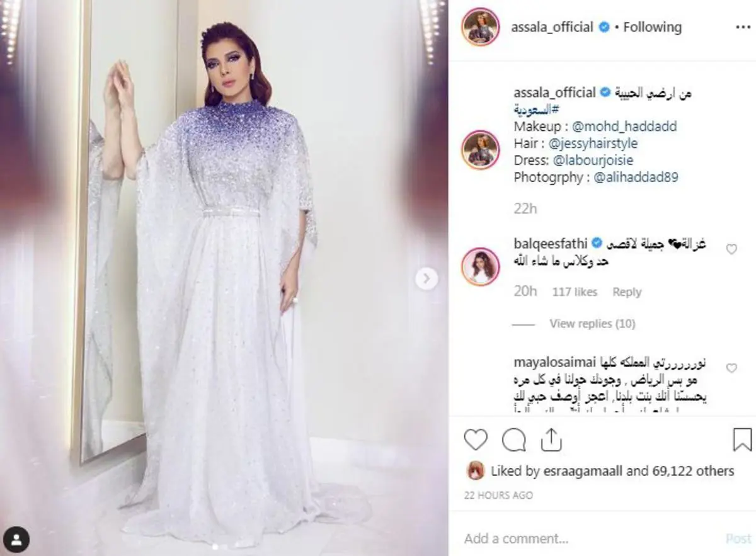The width and height of the screenshot is (756, 556).
Task: Open the esraagamaall liker avatar icon
Action: [474, 470]
